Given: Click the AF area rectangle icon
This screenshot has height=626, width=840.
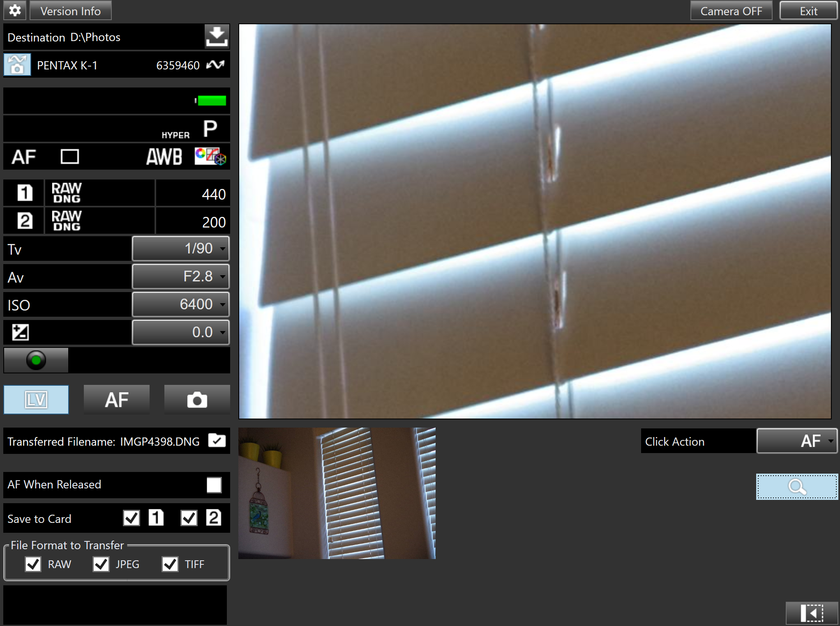Looking at the screenshot, I should [69, 156].
